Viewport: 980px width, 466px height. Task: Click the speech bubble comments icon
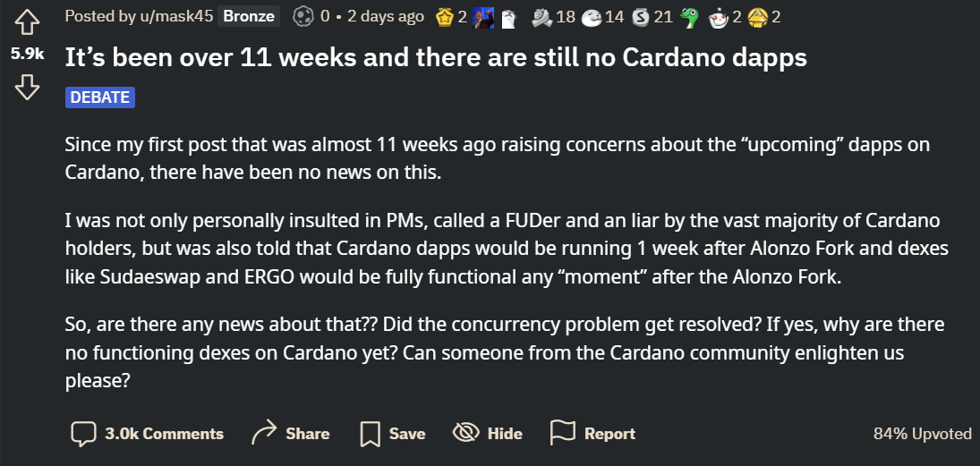(x=83, y=434)
